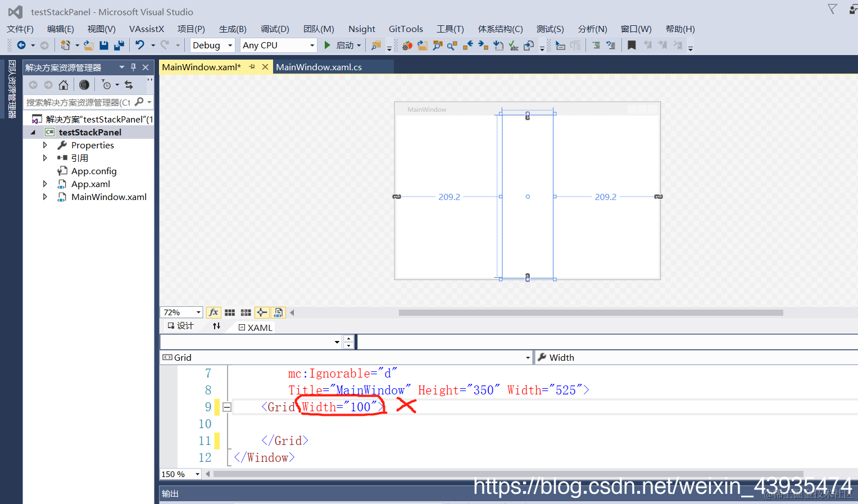Toggle the artboard background icon
Screen dimensions: 858x504
click(278, 312)
